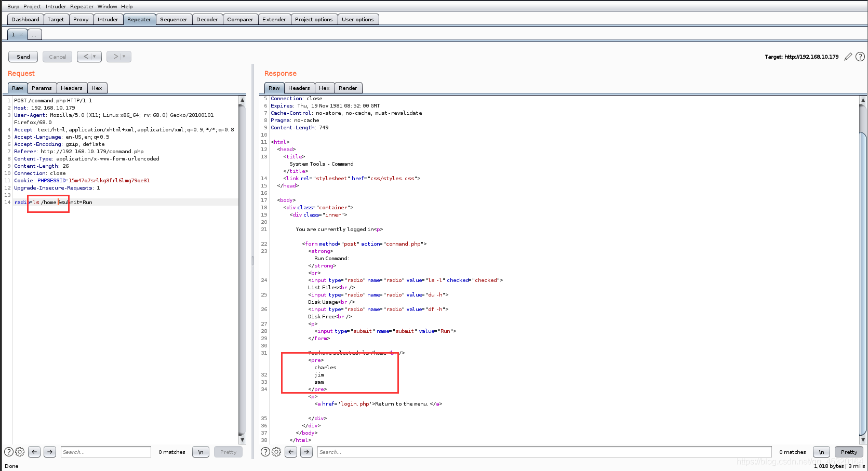The width and height of the screenshot is (868, 471).
Task: Click the Referer header line in request
Action: pos(79,152)
